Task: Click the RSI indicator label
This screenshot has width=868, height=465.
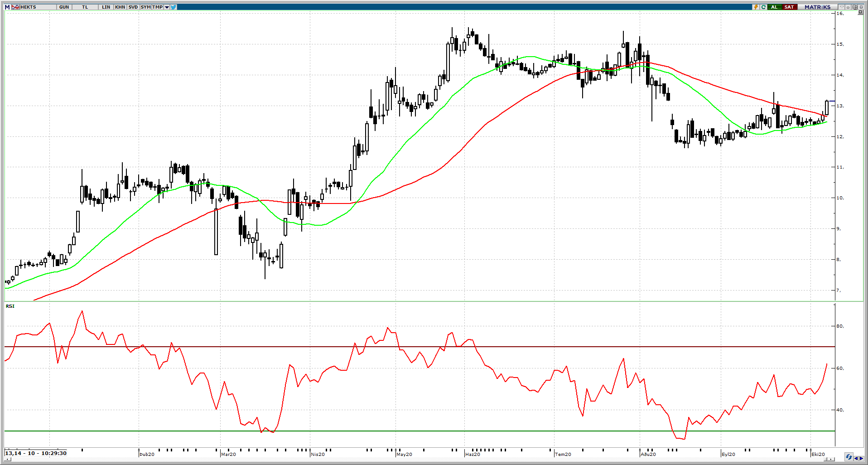Action: tap(10, 306)
